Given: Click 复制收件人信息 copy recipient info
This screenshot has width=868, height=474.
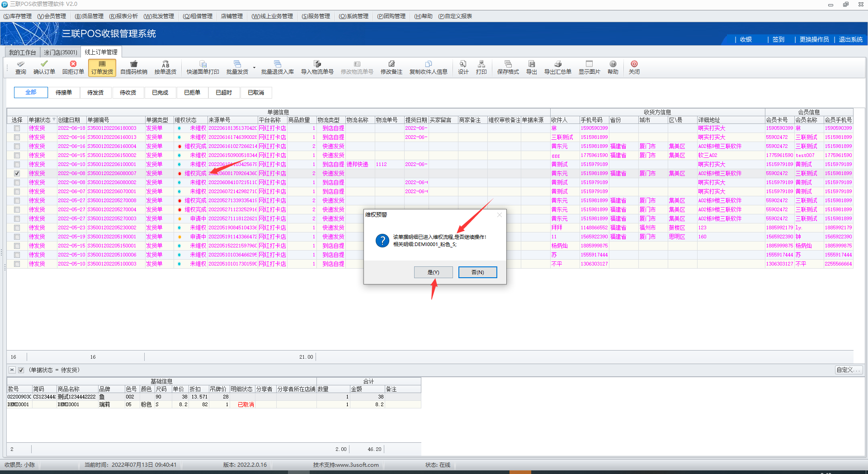Looking at the screenshot, I should [x=429, y=68].
